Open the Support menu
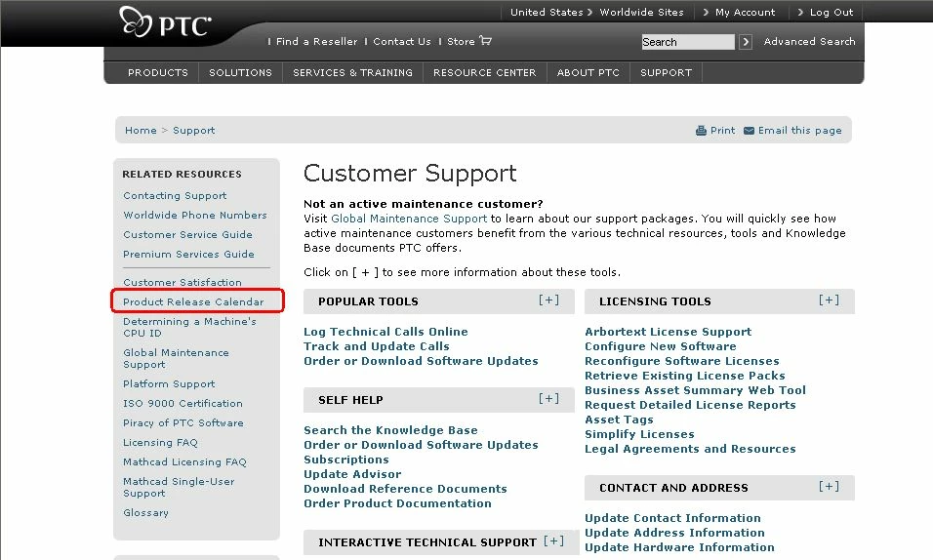This screenshot has height=560, width=933. pyautogui.click(x=666, y=72)
